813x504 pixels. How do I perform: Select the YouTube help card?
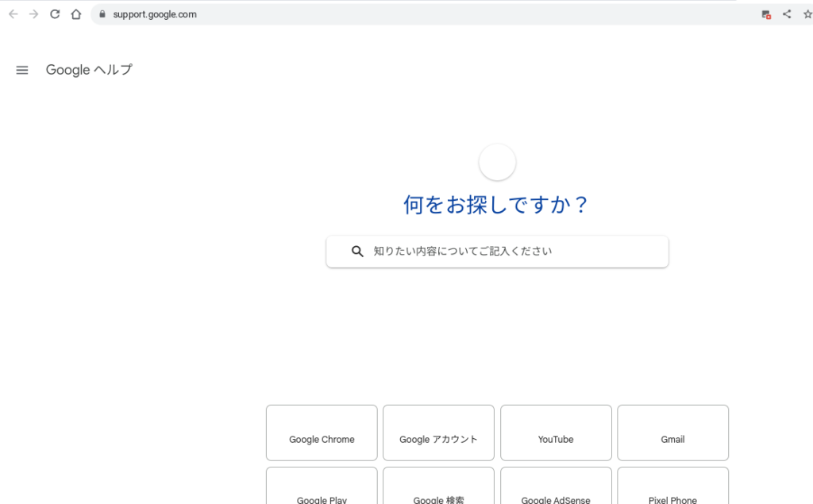pos(556,433)
